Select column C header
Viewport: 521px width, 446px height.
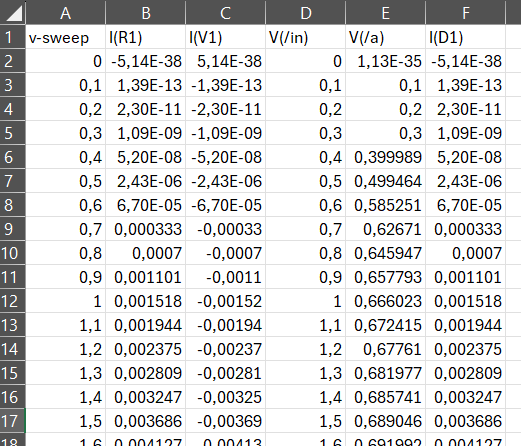226,12
